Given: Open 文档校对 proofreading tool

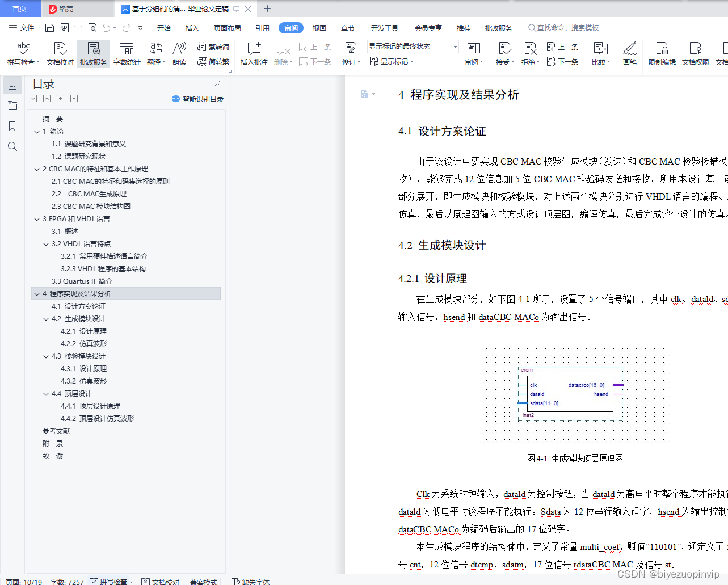Looking at the screenshot, I should pos(60,54).
